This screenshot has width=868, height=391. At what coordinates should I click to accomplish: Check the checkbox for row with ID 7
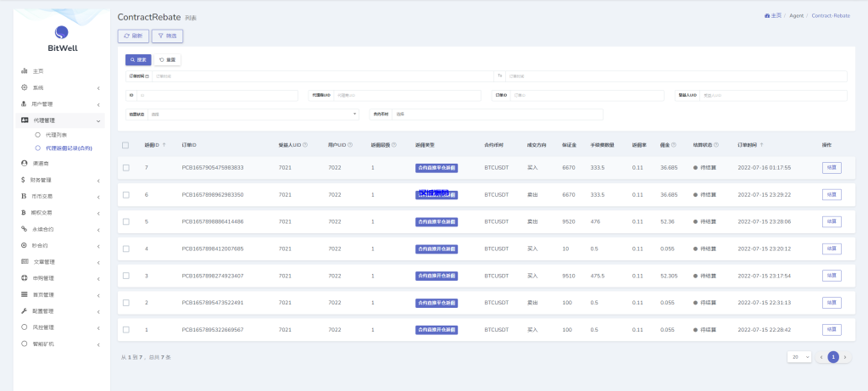coord(125,168)
